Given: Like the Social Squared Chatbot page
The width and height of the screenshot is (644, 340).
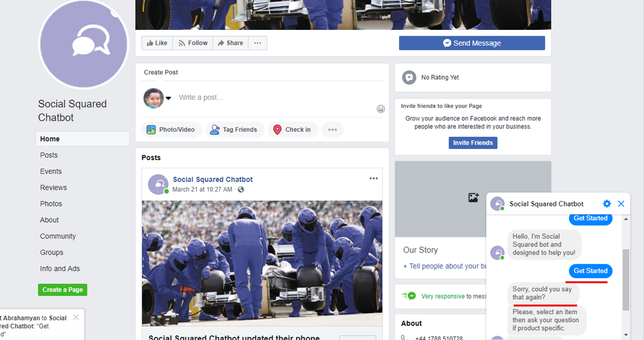Looking at the screenshot, I should (157, 43).
